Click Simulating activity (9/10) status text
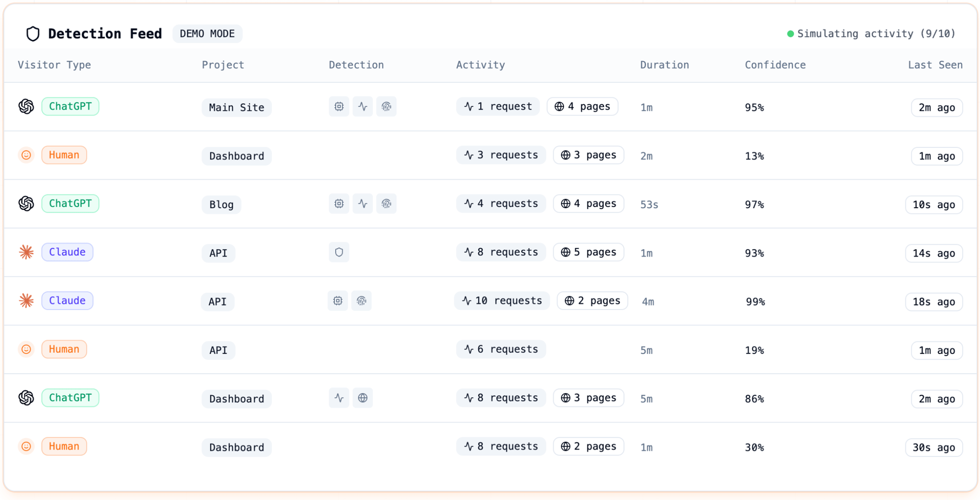The image size is (980, 500). tap(877, 34)
